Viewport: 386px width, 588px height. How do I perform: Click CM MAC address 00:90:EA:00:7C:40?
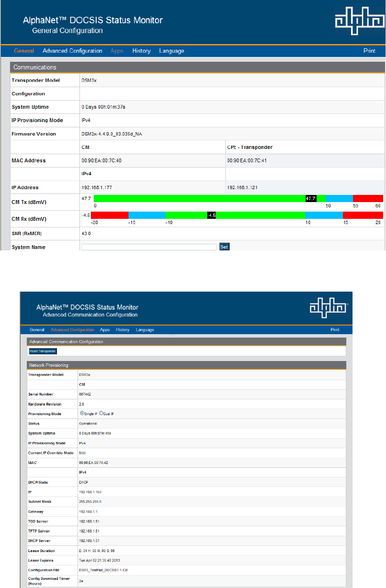click(x=101, y=161)
